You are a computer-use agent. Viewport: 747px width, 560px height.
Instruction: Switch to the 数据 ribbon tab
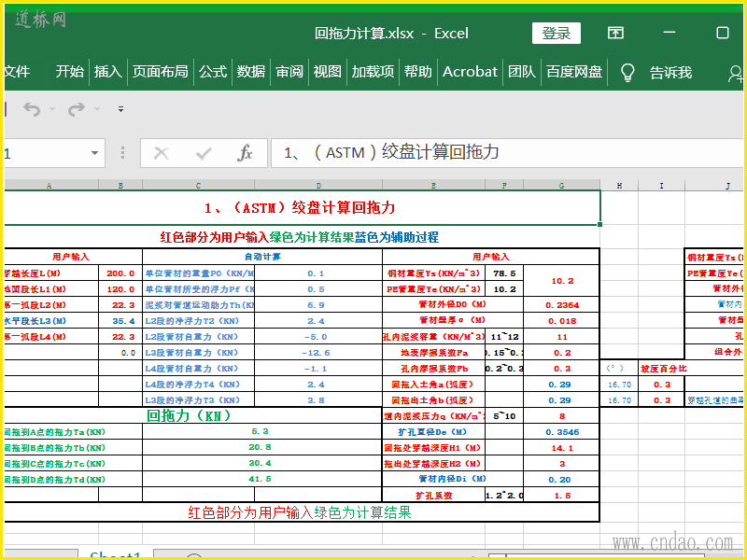(251, 72)
